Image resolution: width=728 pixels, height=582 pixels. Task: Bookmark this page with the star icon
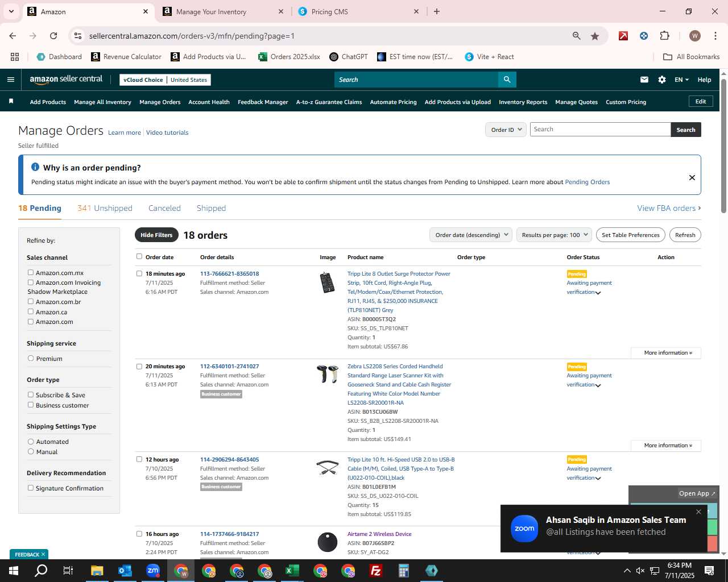click(x=595, y=36)
